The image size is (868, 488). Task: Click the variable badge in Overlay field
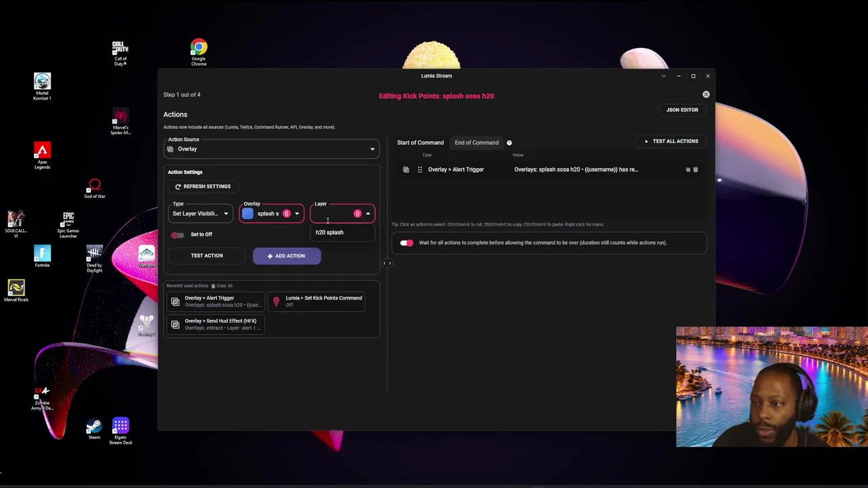click(286, 213)
